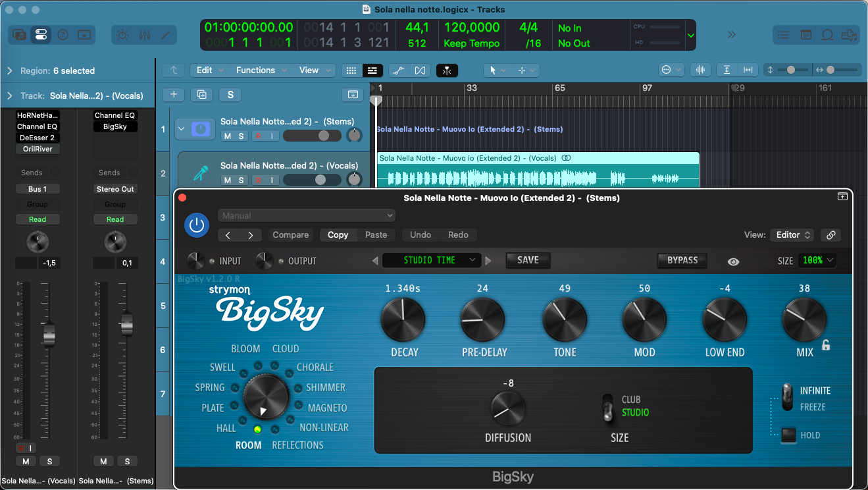
Task: Open the media Browsers icon
Action: pos(850,35)
